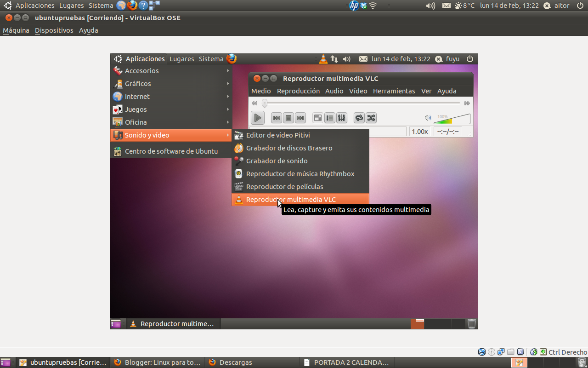
Task: Expand the Accesorios submenu
Action: pyautogui.click(x=171, y=71)
